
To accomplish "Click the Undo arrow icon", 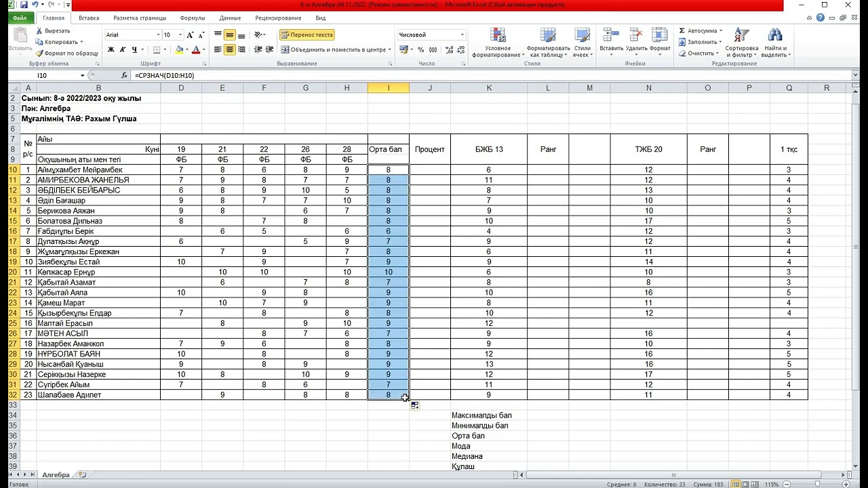I will point(35,5).
